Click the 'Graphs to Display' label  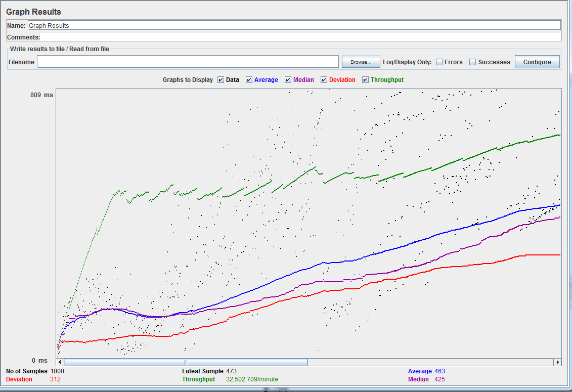(x=188, y=80)
